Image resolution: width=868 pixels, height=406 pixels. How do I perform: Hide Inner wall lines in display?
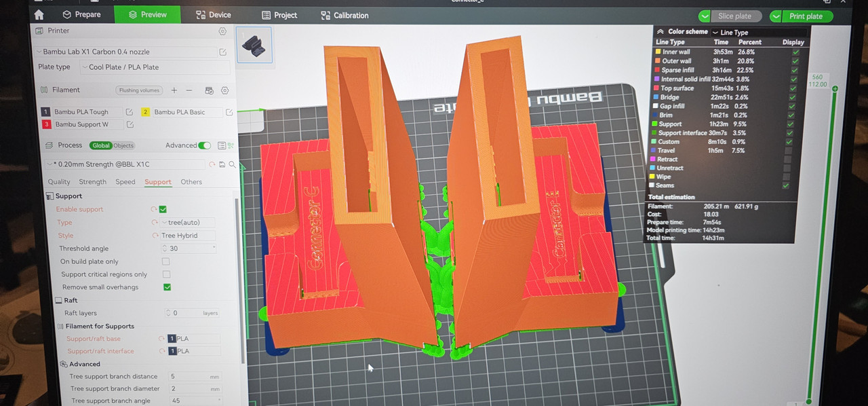pyautogui.click(x=795, y=52)
